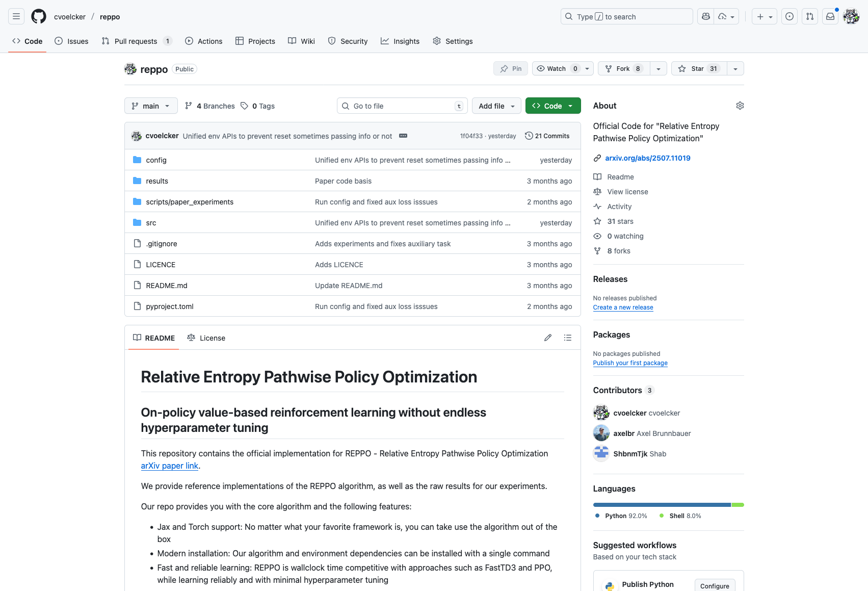
Task: Expand the green Code dropdown
Action: (x=553, y=106)
